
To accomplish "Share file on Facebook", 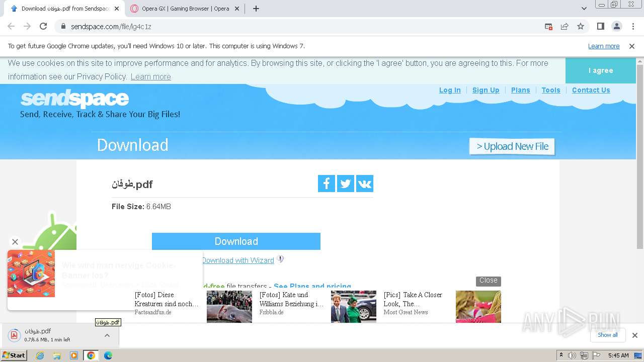I will 327,184.
